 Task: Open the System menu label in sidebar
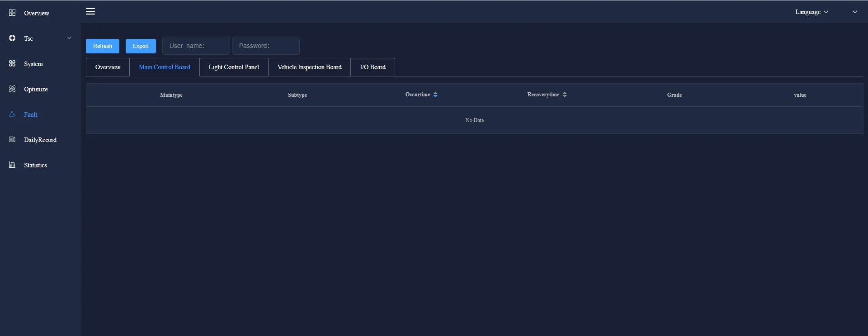point(33,64)
